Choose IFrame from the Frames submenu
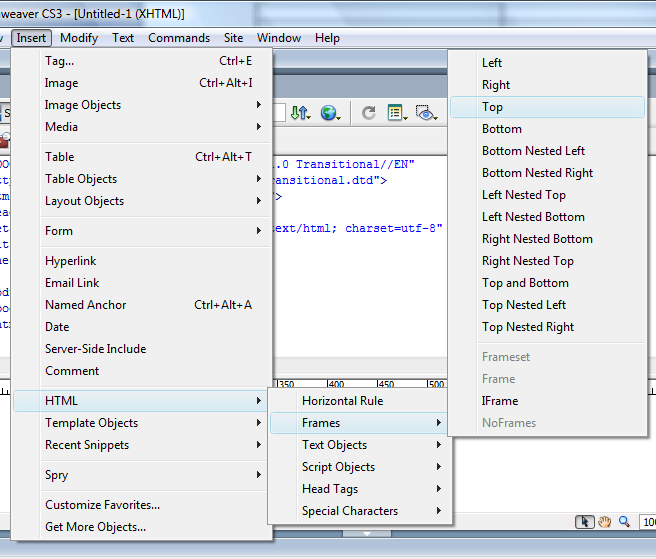 [x=547, y=401]
